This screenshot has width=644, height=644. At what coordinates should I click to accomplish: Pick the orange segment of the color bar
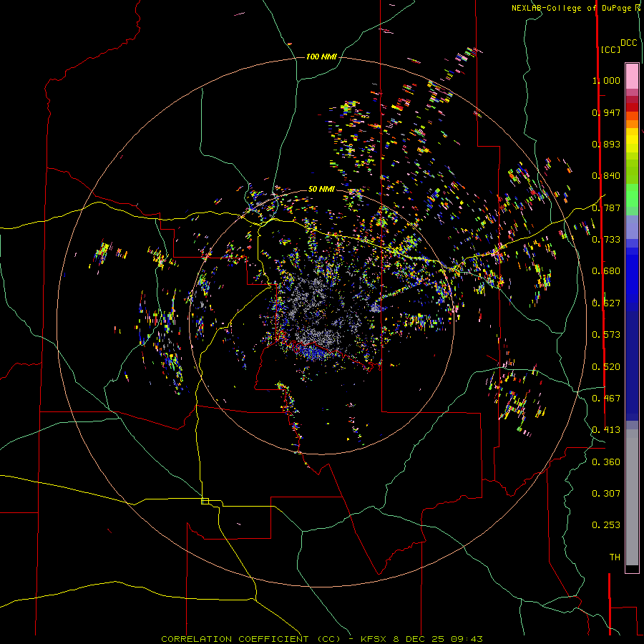[632, 120]
